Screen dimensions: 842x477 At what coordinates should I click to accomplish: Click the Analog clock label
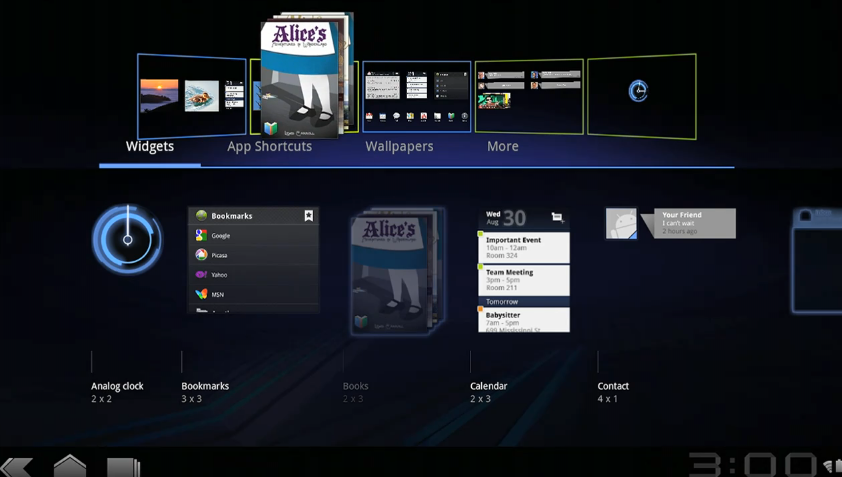(x=117, y=386)
